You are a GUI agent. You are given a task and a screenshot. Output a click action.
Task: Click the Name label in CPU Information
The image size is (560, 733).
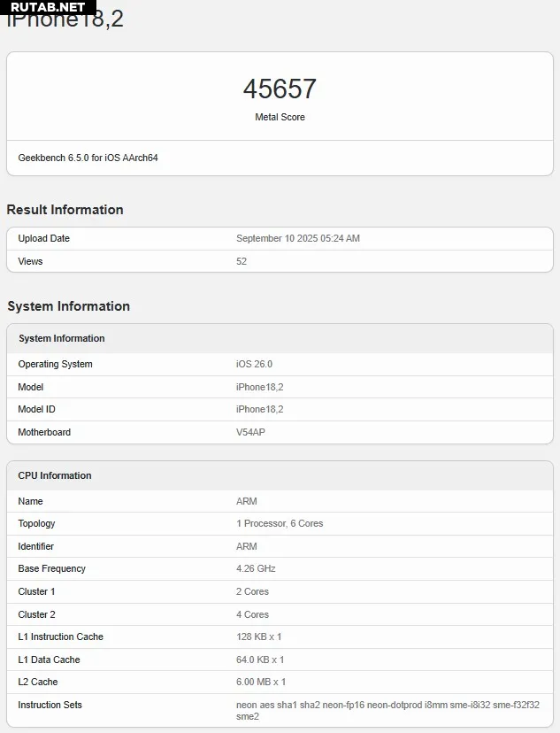[x=30, y=501]
